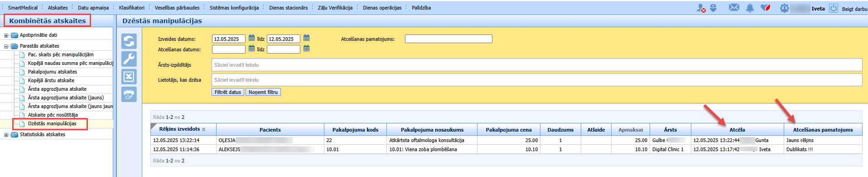Click the Izveides datums start date field
Image resolution: width=868 pixels, height=177 pixels.
[228, 39]
